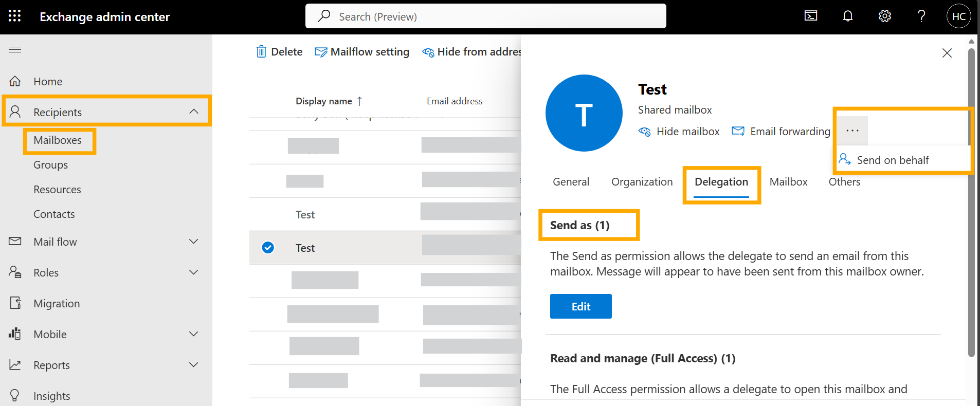Click the Delete trash icon
Viewport: 980px width, 406px height.
point(261,51)
